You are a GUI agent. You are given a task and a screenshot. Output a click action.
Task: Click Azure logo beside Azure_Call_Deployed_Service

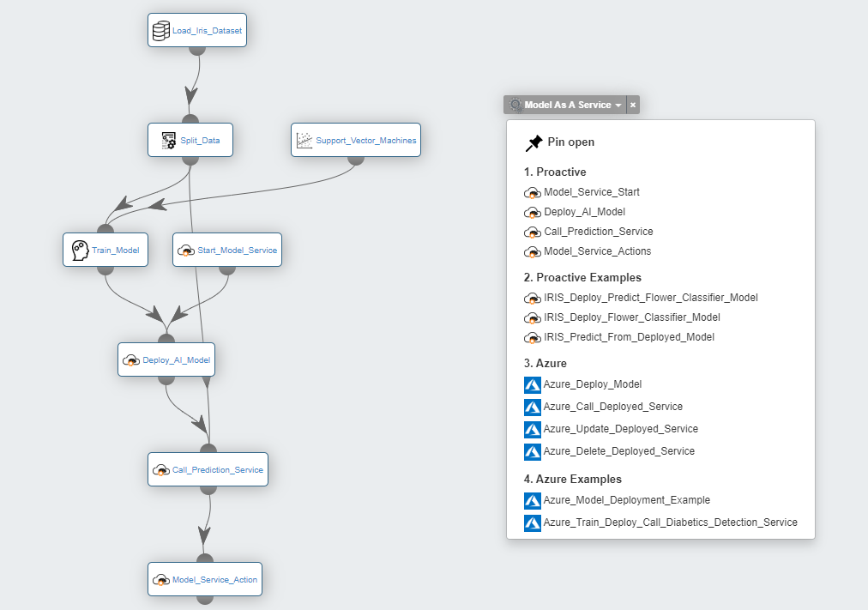coord(533,407)
